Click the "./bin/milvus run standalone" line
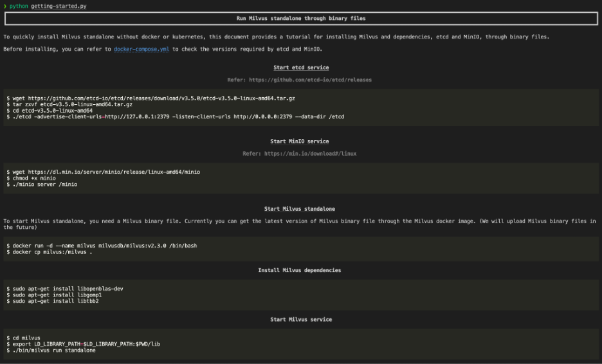The width and height of the screenshot is (602, 364). [51, 350]
